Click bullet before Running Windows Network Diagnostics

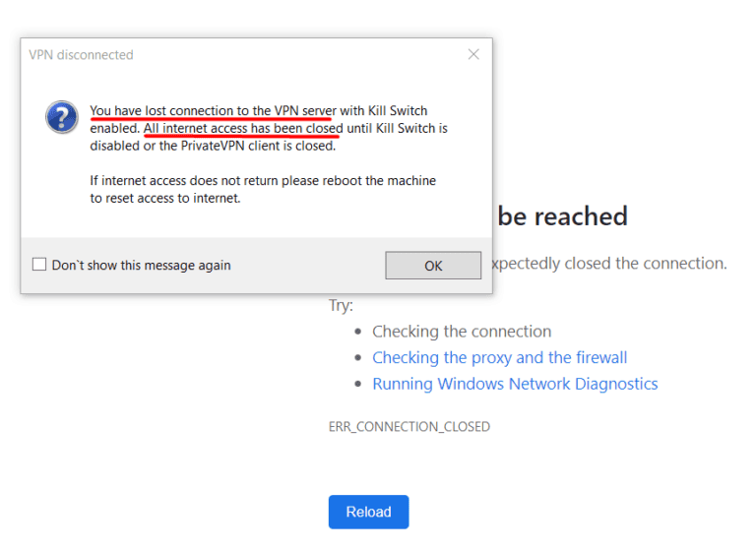[358, 385]
